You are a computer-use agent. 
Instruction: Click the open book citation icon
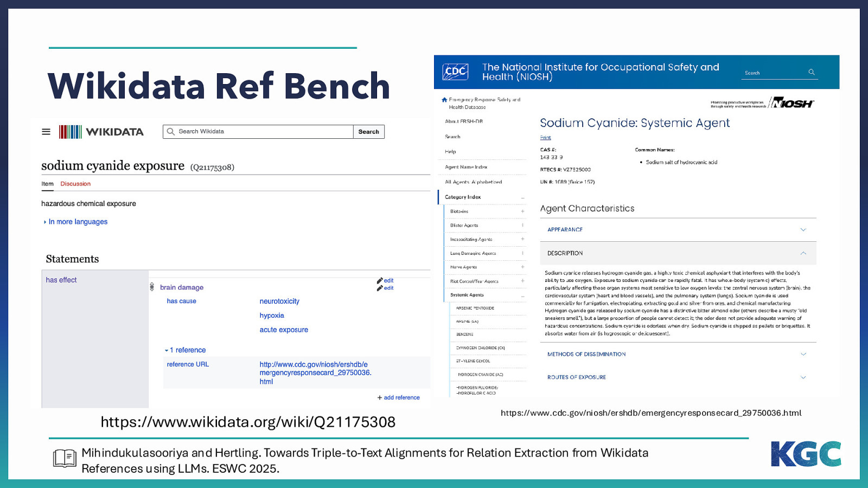(65, 458)
